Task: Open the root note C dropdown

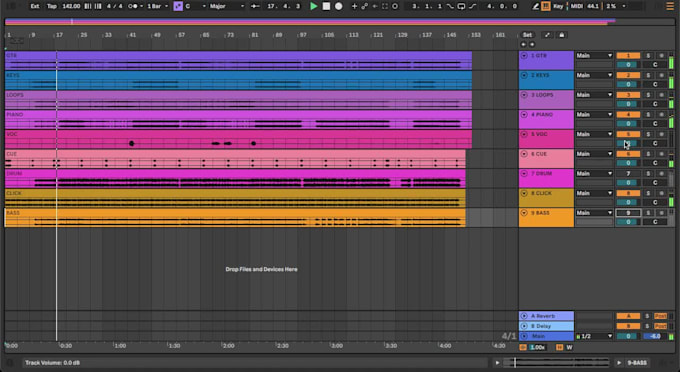Action: tap(195, 6)
